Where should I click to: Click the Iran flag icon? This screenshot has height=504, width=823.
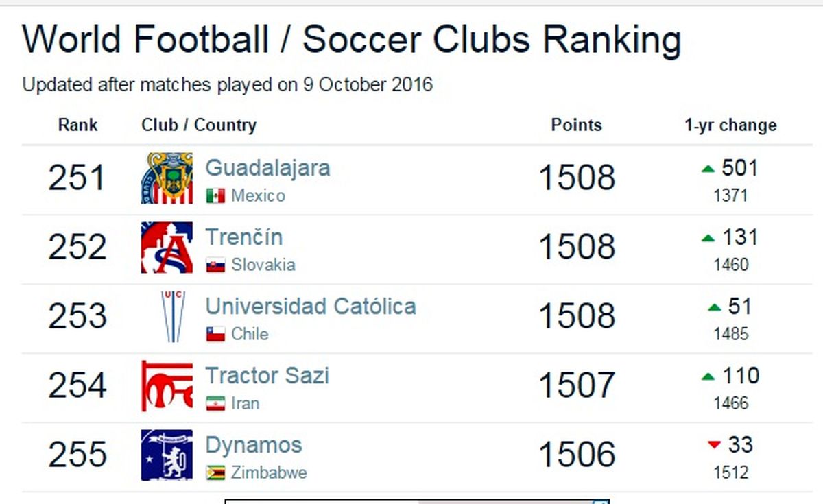tap(215, 403)
